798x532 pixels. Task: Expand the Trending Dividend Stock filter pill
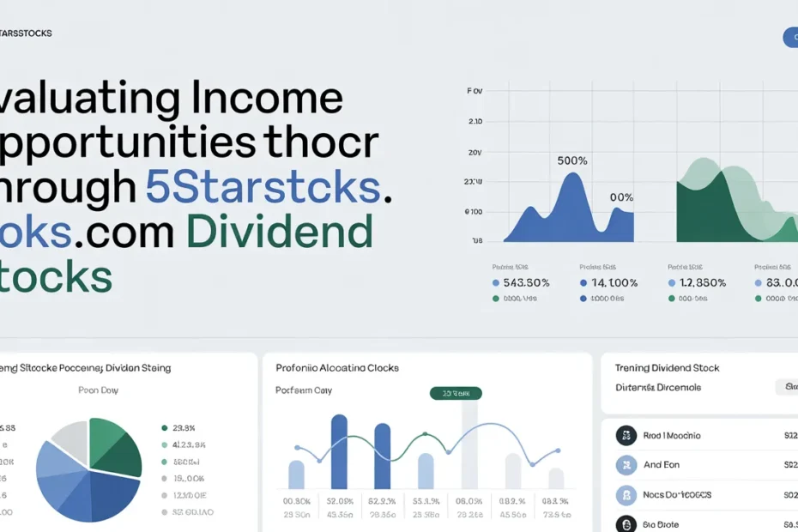click(x=790, y=387)
